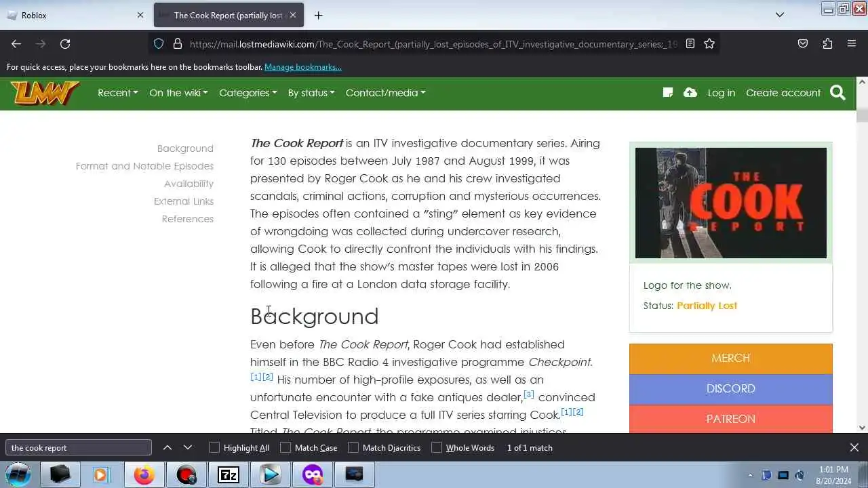Image resolution: width=868 pixels, height=488 pixels.
Task: Reload the current page
Action: click(x=65, y=43)
